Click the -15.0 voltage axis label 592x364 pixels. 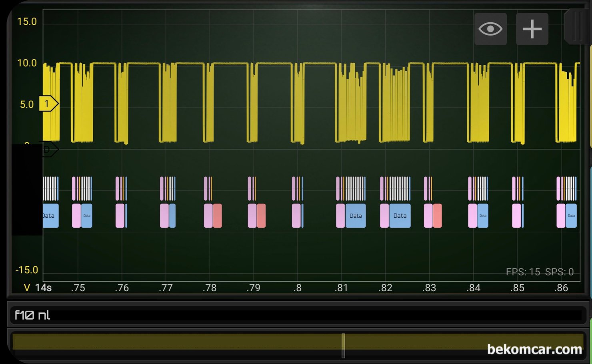click(x=27, y=270)
